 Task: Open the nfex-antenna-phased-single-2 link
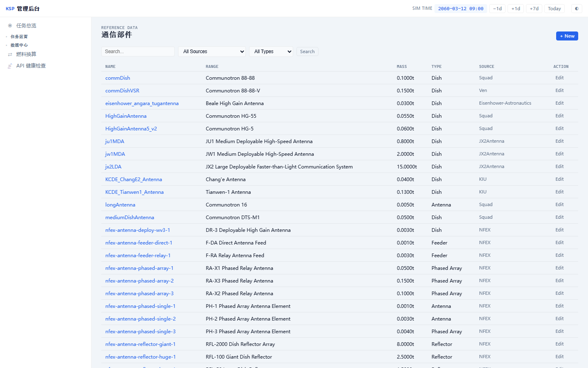click(x=140, y=319)
